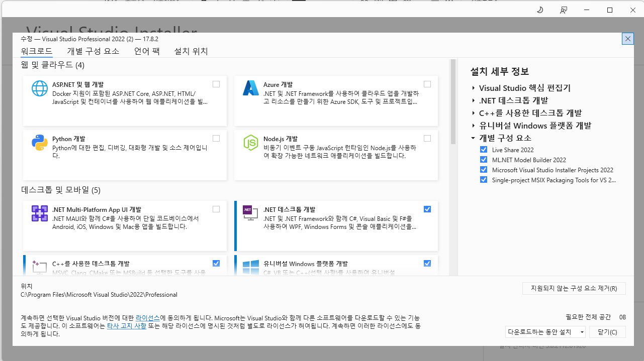Uncheck C++를 사용한 데스크톱 개발 workload
Screen dimensions: 644x361
(216, 263)
